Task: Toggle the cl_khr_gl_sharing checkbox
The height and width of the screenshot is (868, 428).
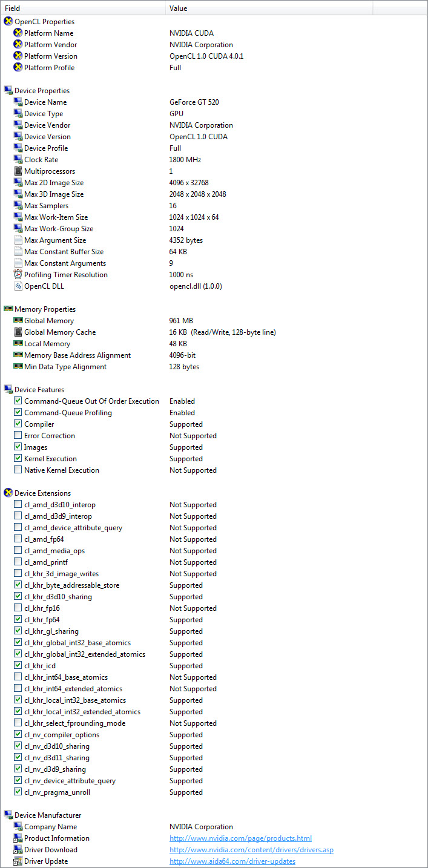Action: click(18, 631)
